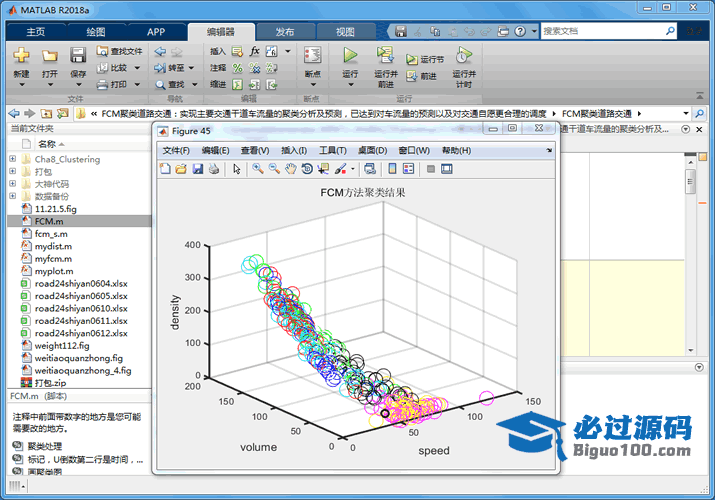This screenshot has height=500, width=715.
Task: Expand the 数据备份 folder in the file tree
Action: pyautogui.click(x=13, y=196)
